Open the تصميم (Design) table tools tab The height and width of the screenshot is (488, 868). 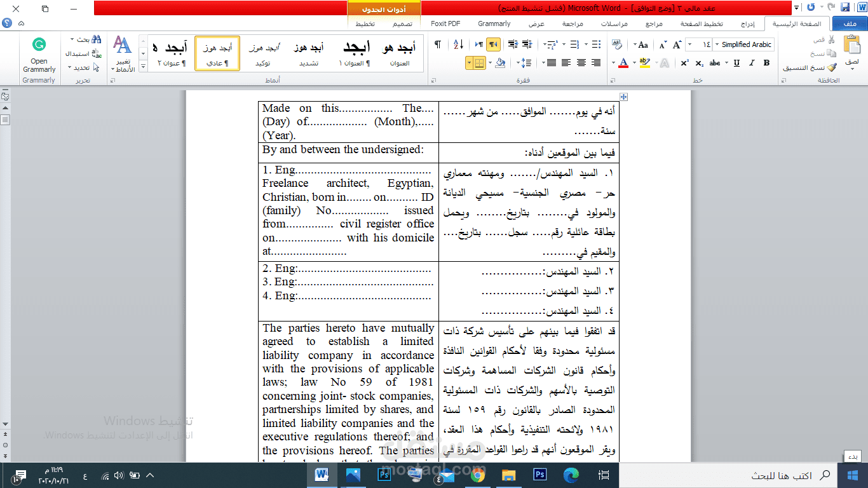point(402,24)
